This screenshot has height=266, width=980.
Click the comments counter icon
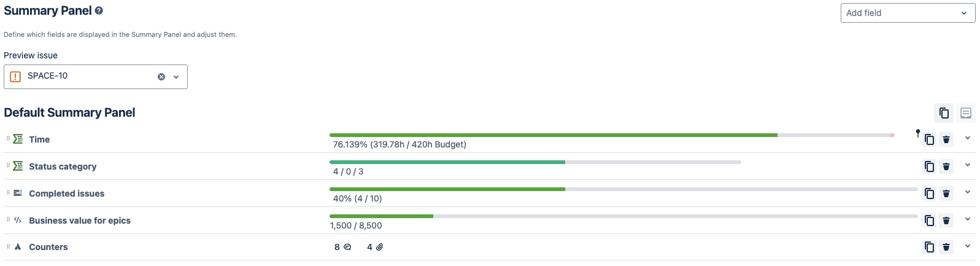[347, 247]
